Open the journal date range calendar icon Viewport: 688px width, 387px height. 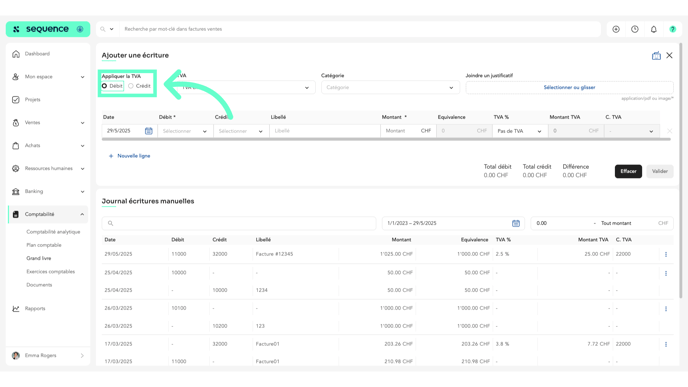pyautogui.click(x=516, y=223)
